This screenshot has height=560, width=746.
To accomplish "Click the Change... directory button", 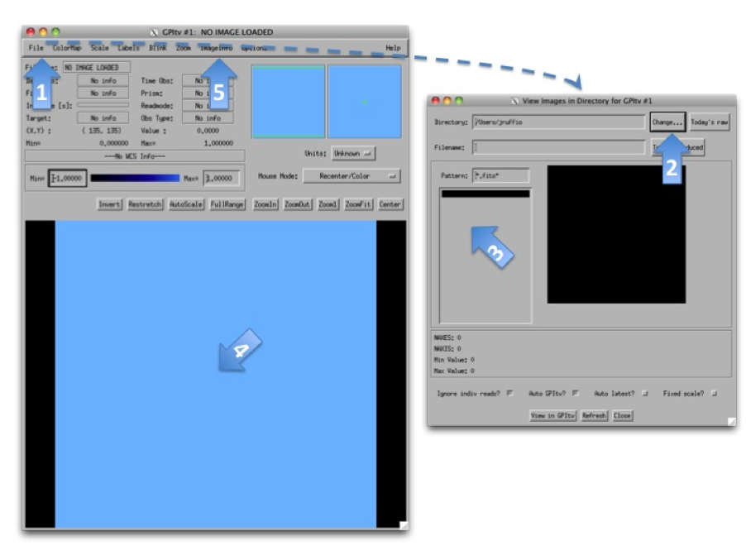I will (x=667, y=122).
